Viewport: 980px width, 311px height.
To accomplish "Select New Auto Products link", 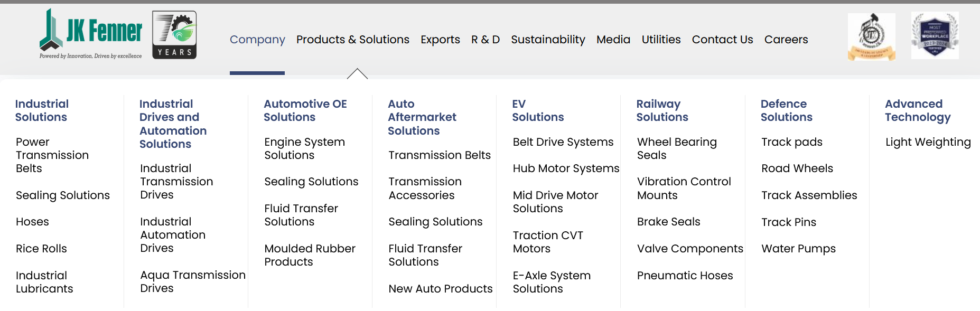I will click(441, 289).
